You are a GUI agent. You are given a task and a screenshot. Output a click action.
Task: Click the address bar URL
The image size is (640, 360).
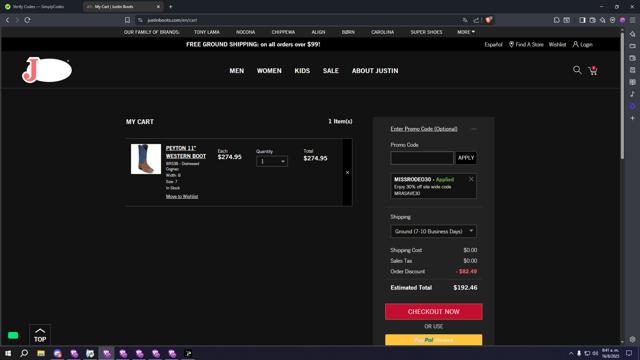pos(172,20)
